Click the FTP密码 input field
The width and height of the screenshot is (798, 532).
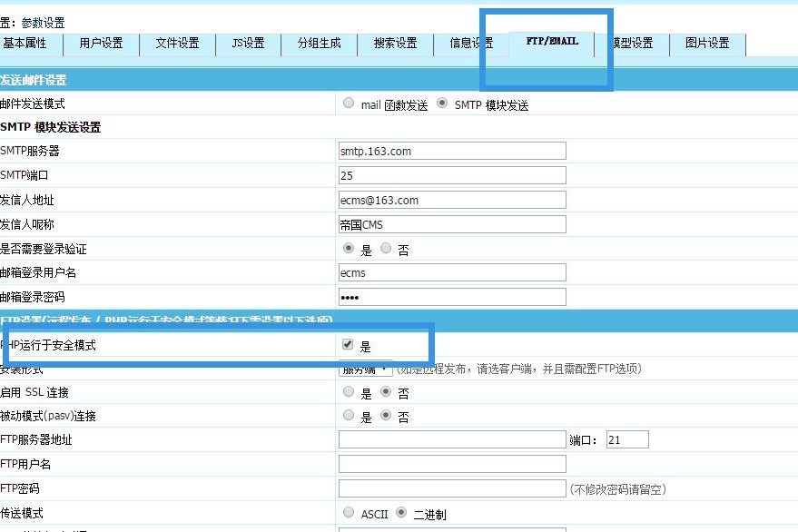[451, 488]
